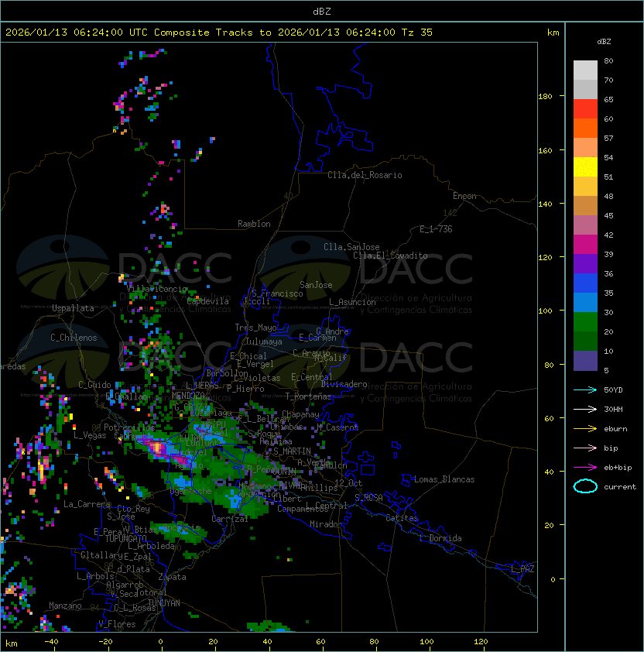Click the L_Dormida map label
Screen dimensions: 644x652
coord(440,538)
